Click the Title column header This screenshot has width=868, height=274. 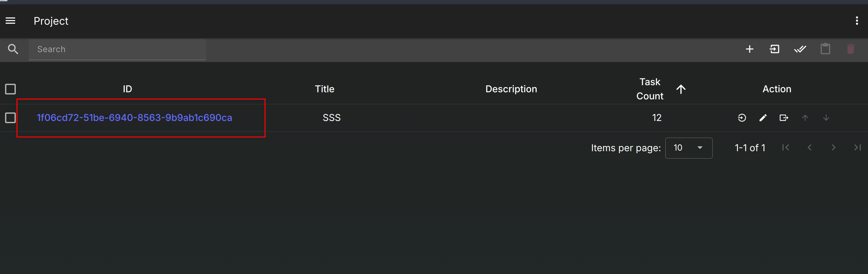324,89
